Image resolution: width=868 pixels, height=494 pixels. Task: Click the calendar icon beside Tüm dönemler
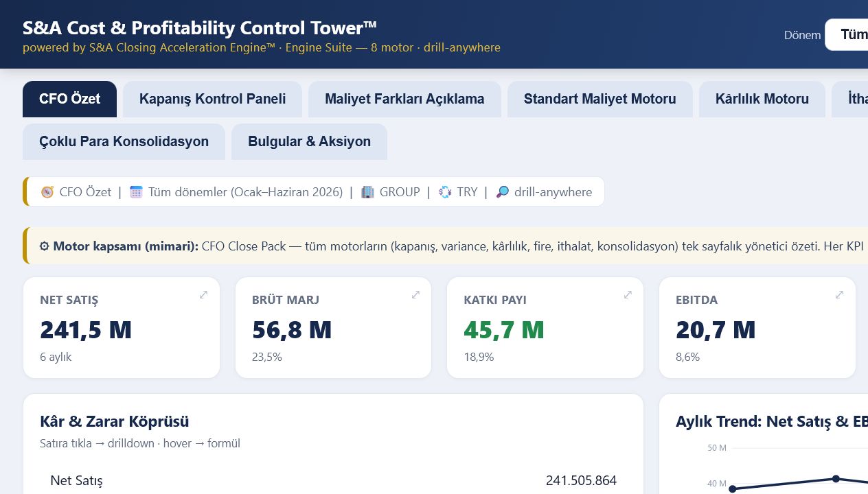(136, 192)
